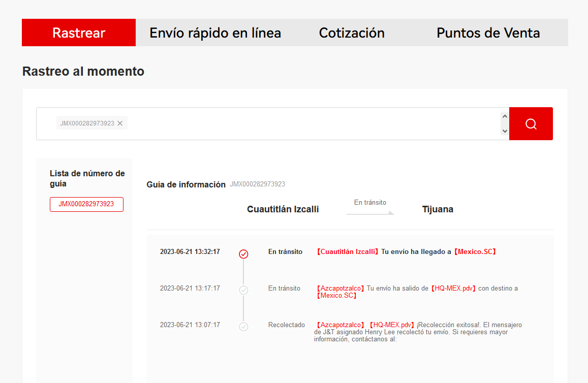The image size is (588, 383).
Task: Click the red search magnifier button
Action: click(531, 123)
